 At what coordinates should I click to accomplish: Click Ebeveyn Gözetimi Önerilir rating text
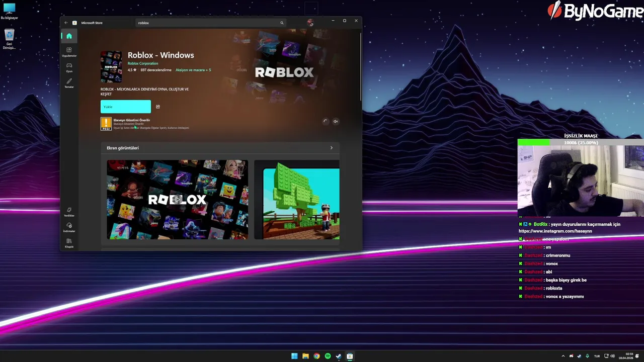[132, 120]
